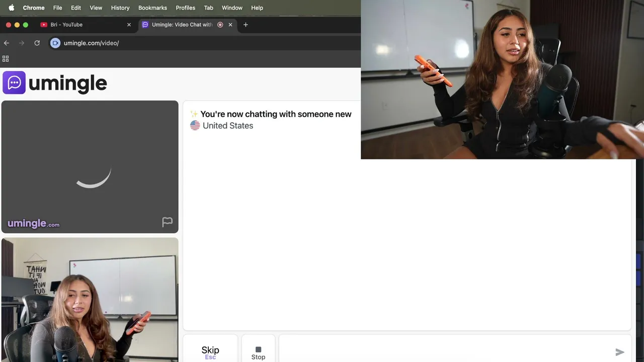644x362 pixels.
Task: Open a new browser tab
Action: click(x=246, y=25)
